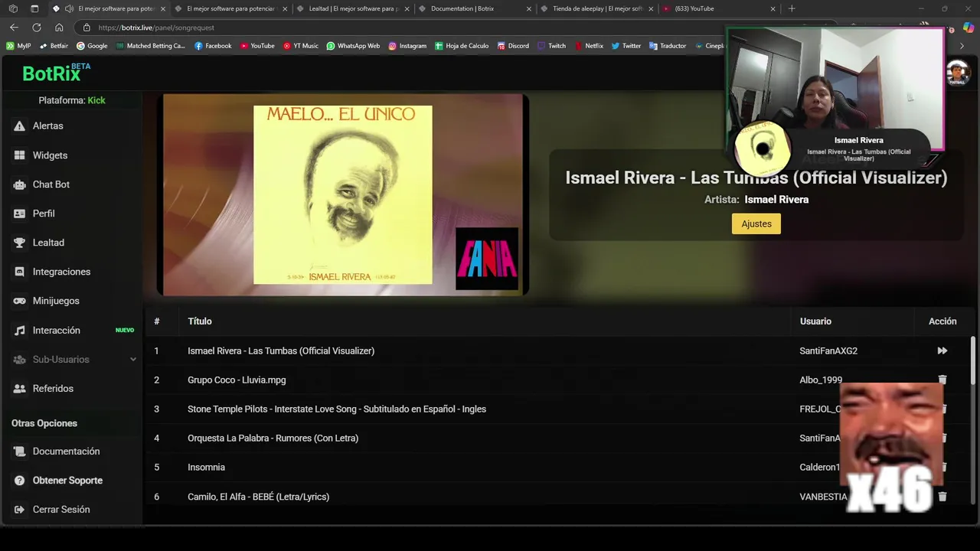Switch to Lealtad browser tab

click(x=352, y=8)
